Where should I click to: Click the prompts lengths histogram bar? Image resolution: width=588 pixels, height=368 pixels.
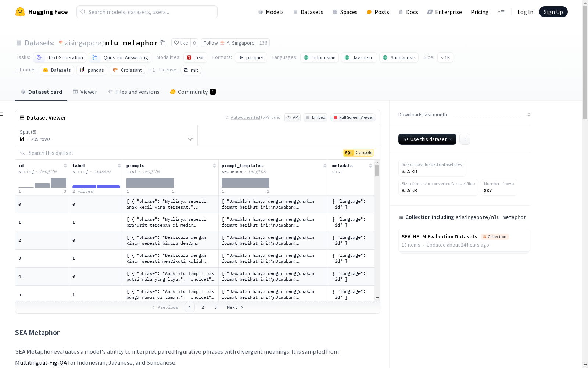click(x=150, y=183)
